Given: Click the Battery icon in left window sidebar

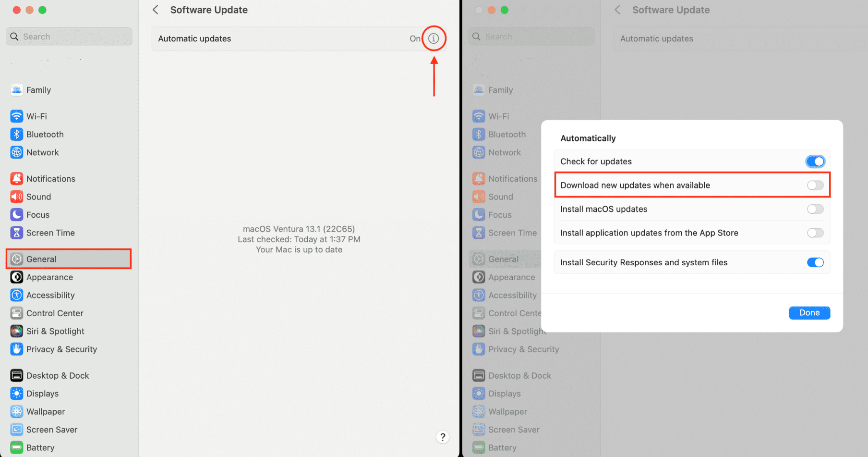Looking at the screenshot, I should (x=17, y=448).
